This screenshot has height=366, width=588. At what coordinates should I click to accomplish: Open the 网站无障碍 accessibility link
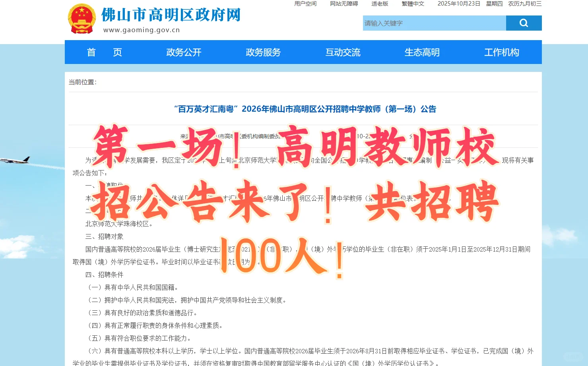(x=344, y=4)
